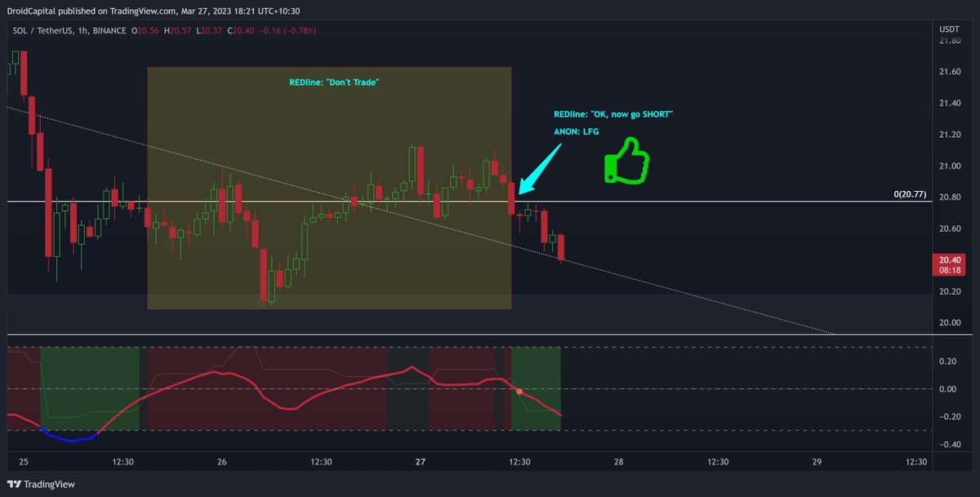The image size is (980, 497).
Task: Click the high value H20.57
Action: [x=179, y=31]
